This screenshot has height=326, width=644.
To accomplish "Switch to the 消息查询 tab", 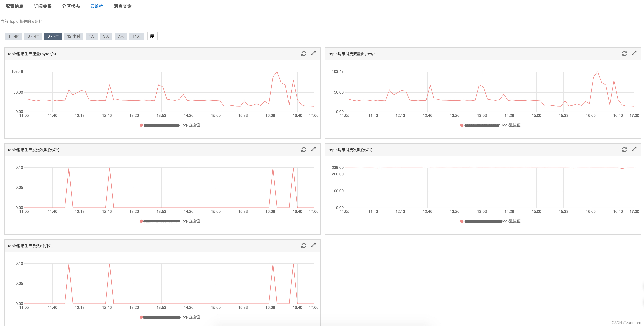I will (122, 6).
